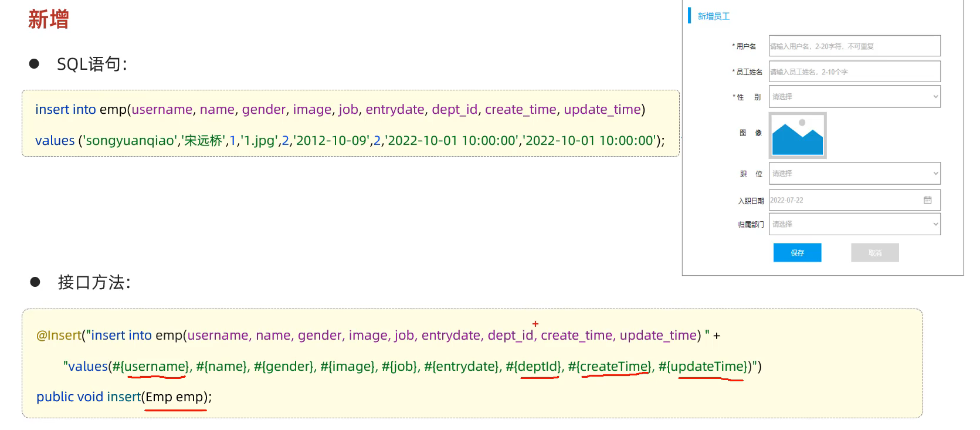This screenshot has height=430, width=980.
Task: Select the 入职日期 date field showing 2022-07-22
Action: click(x=845, y=200)
